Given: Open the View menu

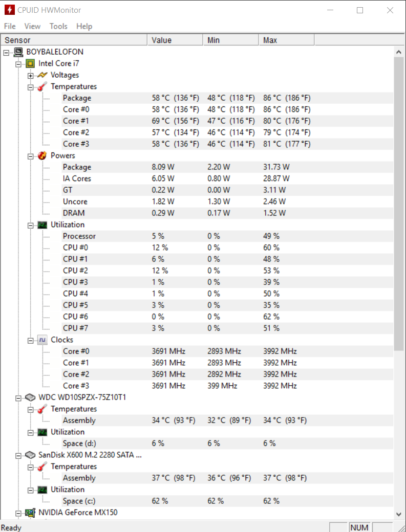Looking at the screenshot, I should (32, 26).
